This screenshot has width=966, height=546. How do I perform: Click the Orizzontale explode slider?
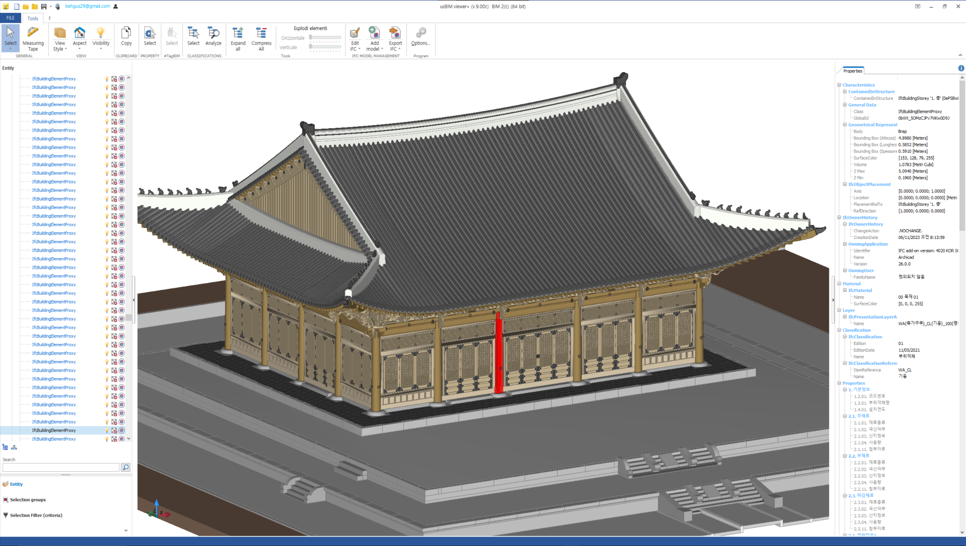coord(325,38)
